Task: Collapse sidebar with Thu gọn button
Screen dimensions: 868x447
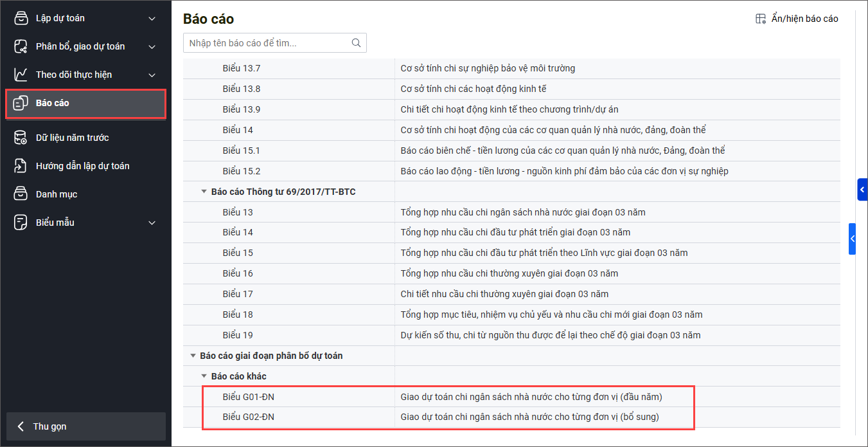Action: [85, 426]
